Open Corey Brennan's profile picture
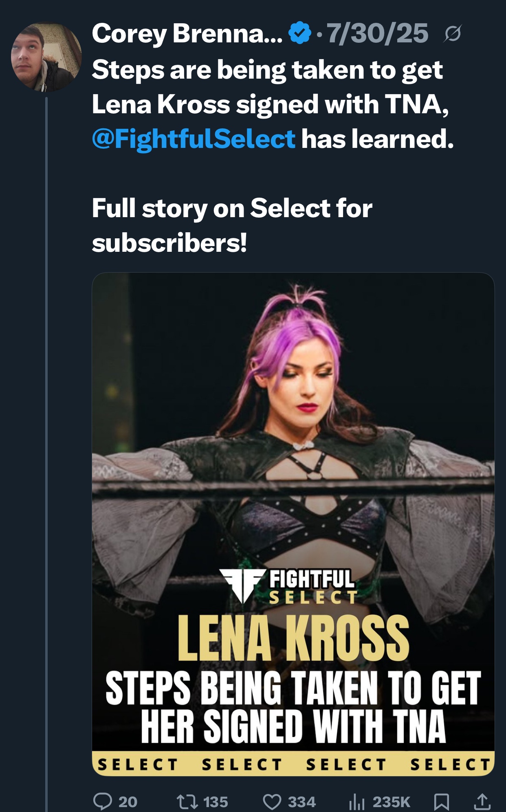 (46, 57)
